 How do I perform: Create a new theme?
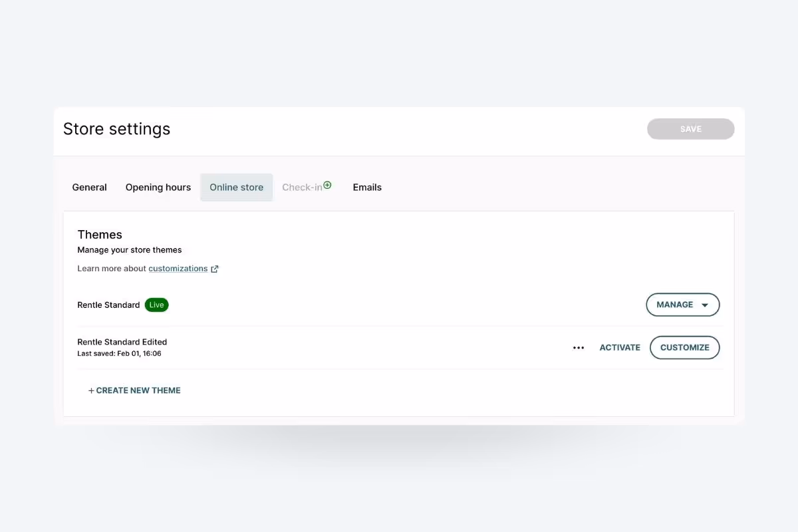click(x=134, y=390)
